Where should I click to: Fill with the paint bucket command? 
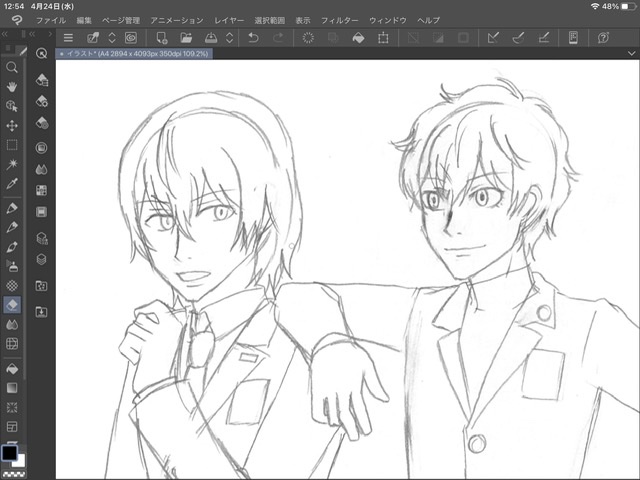pos(358,38)
